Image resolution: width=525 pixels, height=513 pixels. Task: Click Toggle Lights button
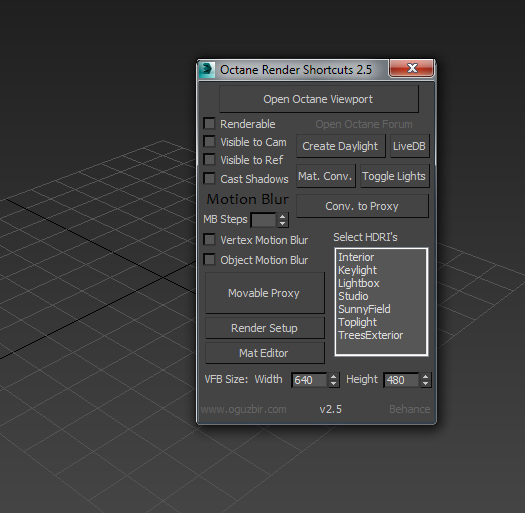pyautogui.click(x=395, y=176)
